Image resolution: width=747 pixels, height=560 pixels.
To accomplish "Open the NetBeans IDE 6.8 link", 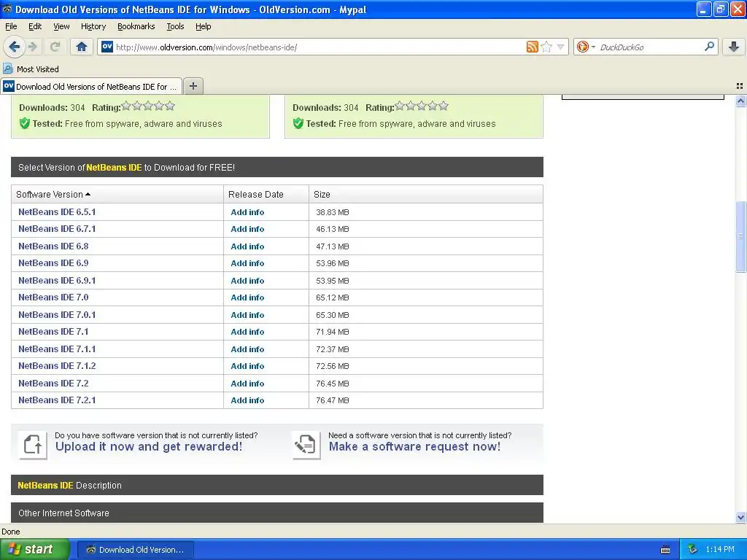I will tap(53, 246).
